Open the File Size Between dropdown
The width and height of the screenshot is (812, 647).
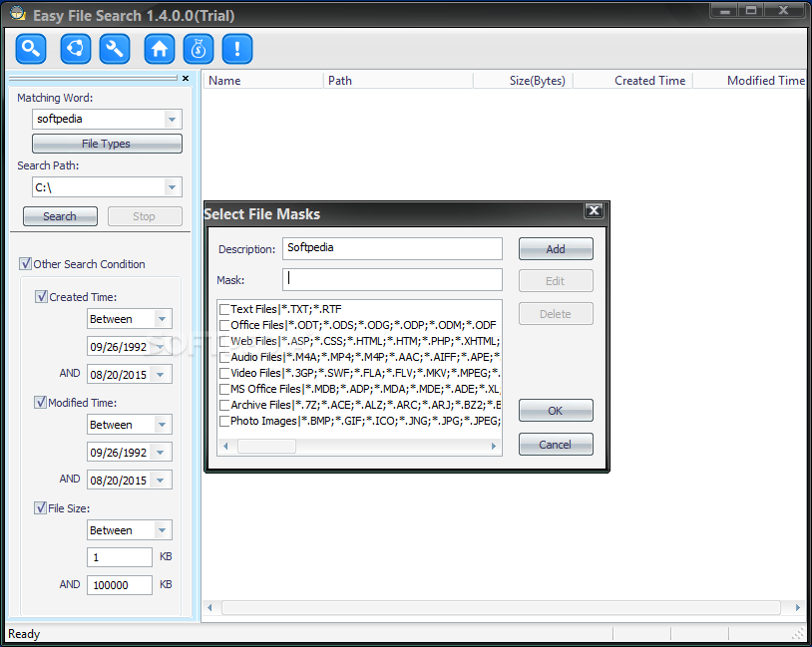tap(162, 530)
